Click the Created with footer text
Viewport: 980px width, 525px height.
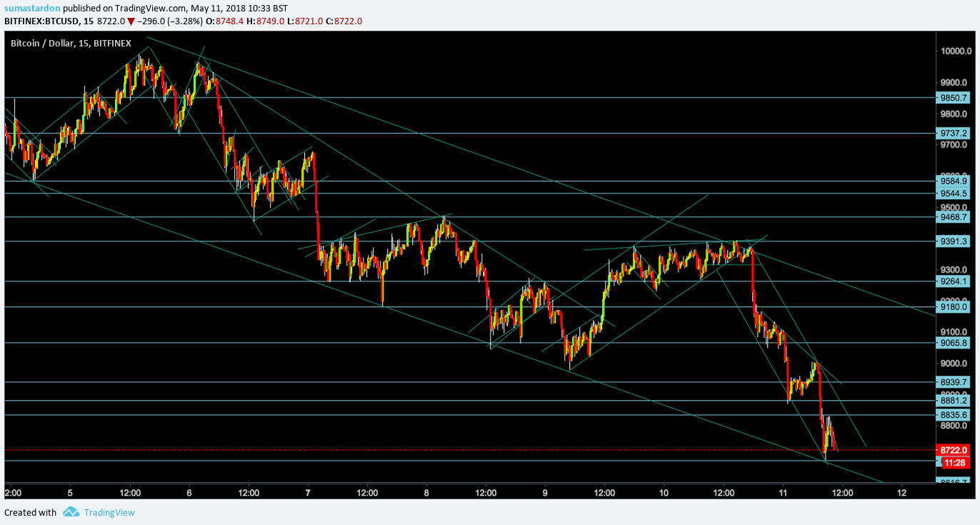30,512
